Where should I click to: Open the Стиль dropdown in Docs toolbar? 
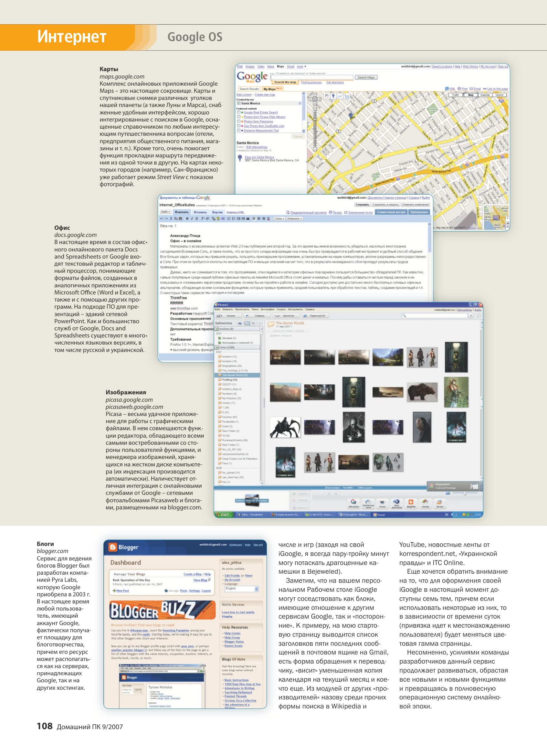coord(279,219)
